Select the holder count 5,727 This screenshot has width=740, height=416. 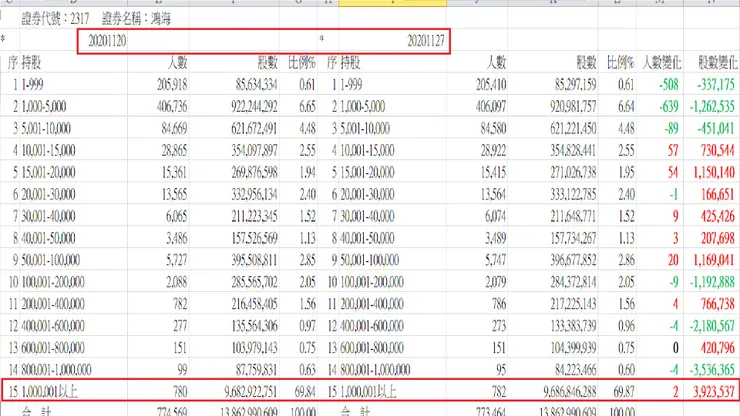click(177, 260)
